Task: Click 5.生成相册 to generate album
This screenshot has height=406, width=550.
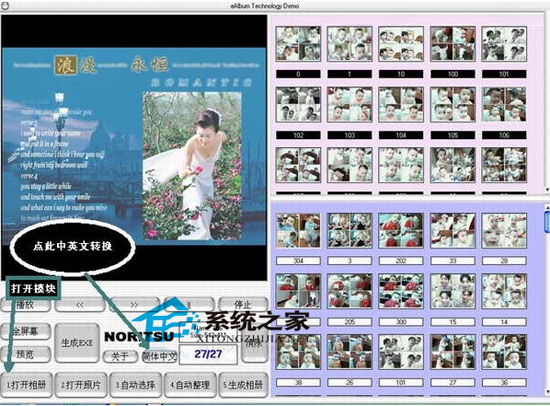Action: tap(243, 385)
